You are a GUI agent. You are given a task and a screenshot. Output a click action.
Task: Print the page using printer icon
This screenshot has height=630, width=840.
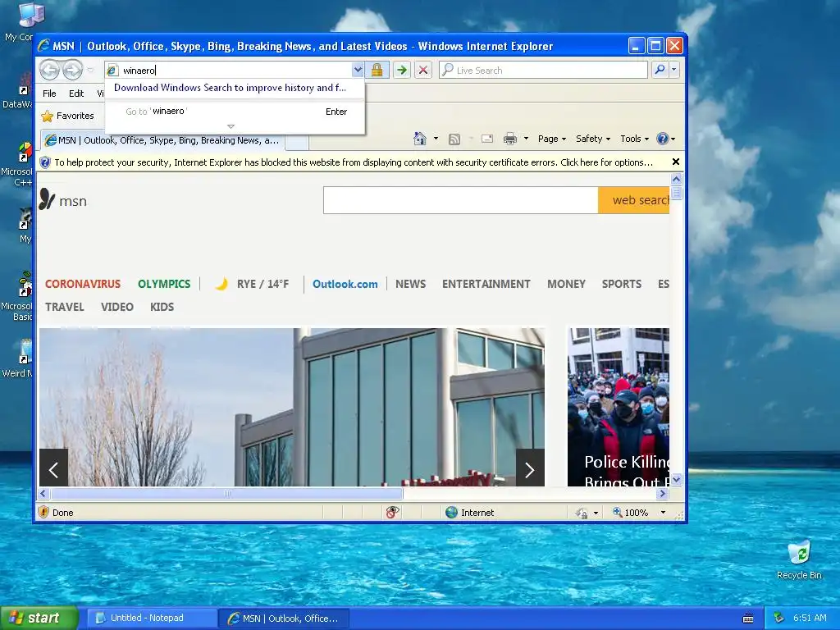510,139
